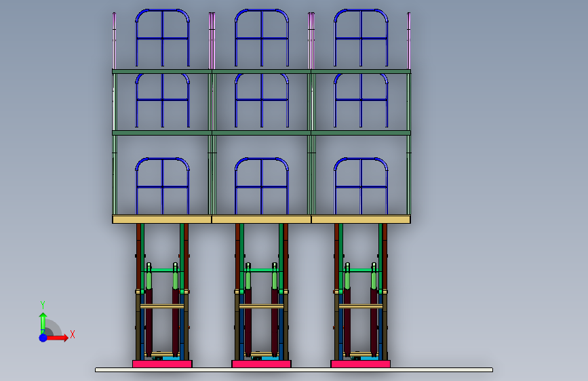The image size is (588, 381).
Task: Select the bottom-middle blue trolley frame on the deck
Action: pos(262,186)
